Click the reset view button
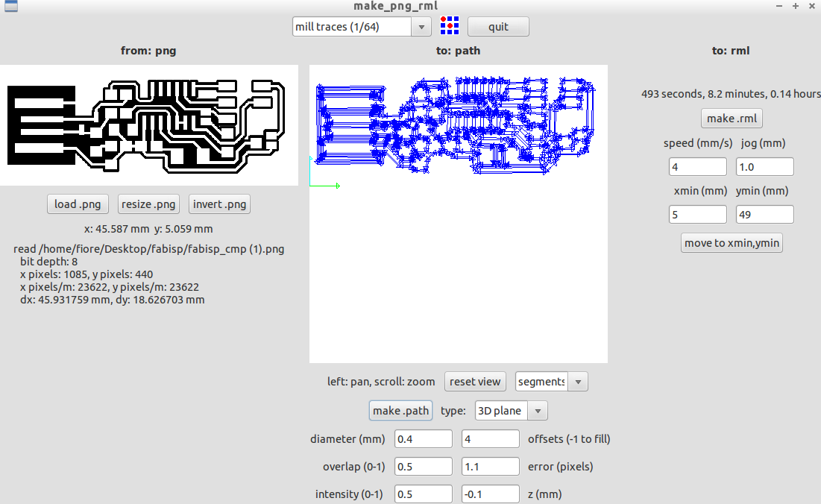The image size is (821, 504). click(475, 382)
